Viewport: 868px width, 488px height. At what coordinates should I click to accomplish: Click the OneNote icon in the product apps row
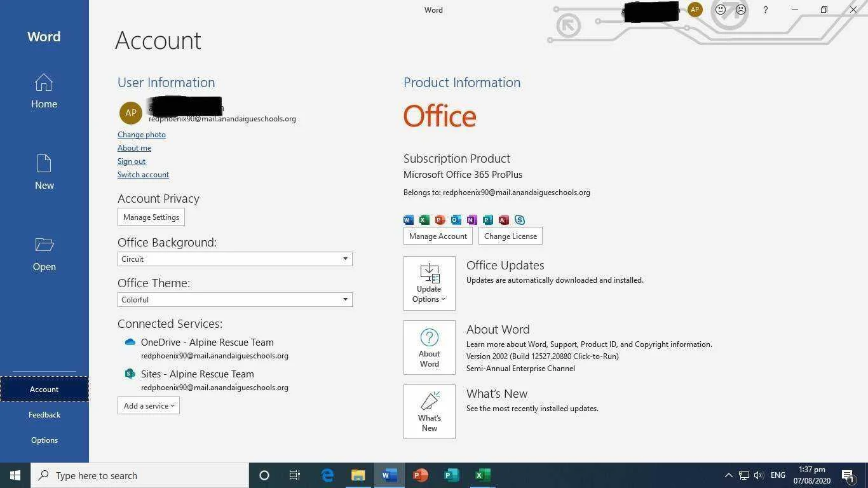[472, 220]
